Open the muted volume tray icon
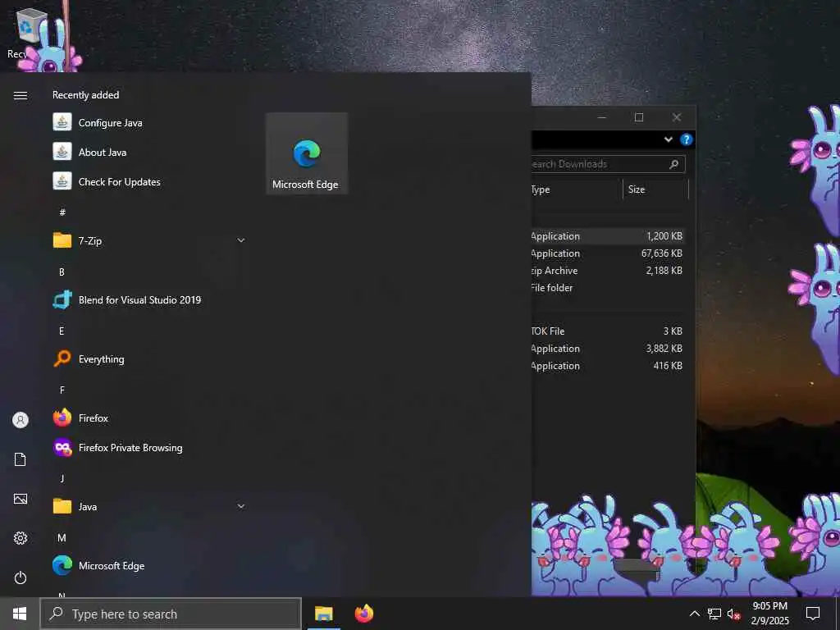This screenshot has height=630, width=840. tap(733, 614)
